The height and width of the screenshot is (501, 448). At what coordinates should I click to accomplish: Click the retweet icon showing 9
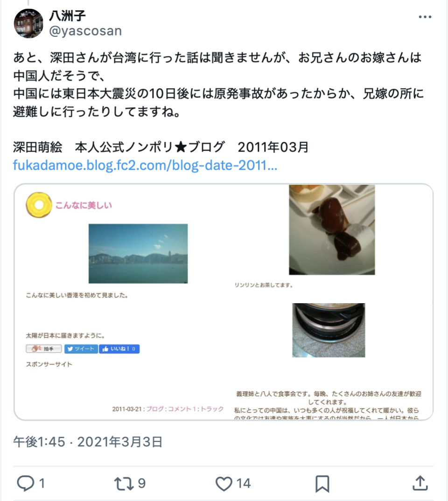tap(124, 483)
